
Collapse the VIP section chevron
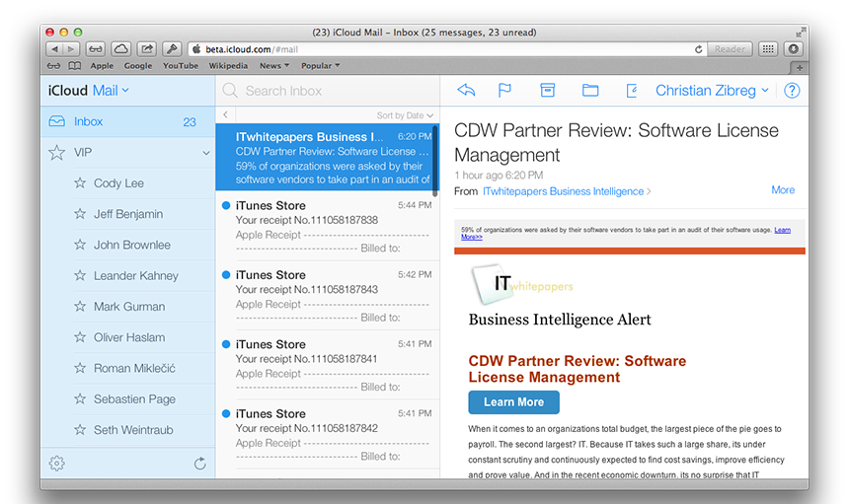(206, 153)
